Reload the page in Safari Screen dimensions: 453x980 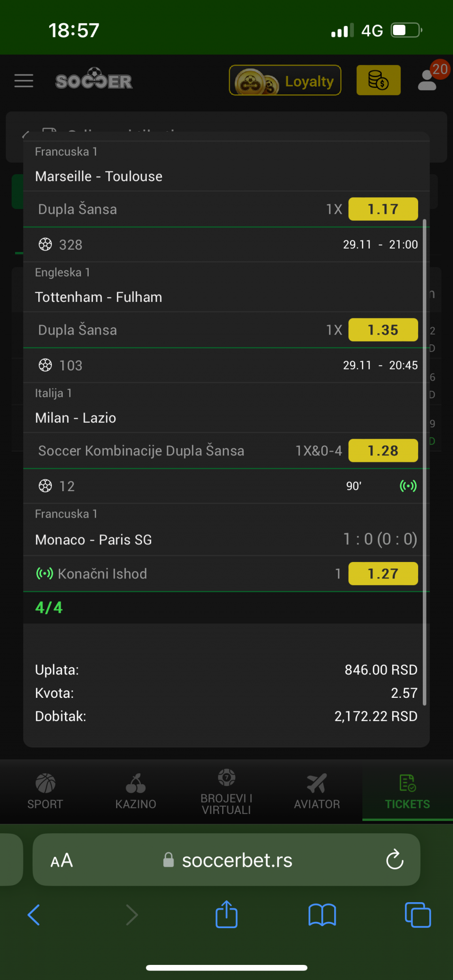click(394, 860)
